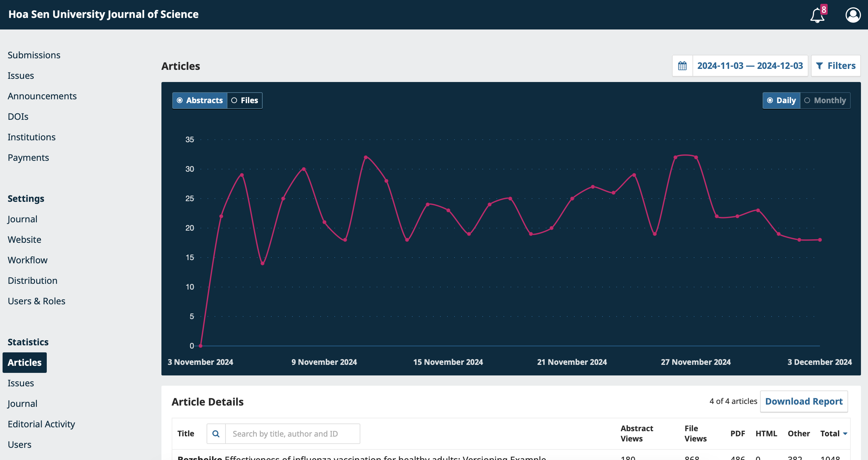Switch the chart to Monthly interval
The width and height of the screenshot is (868, 460).
(825, 101)
